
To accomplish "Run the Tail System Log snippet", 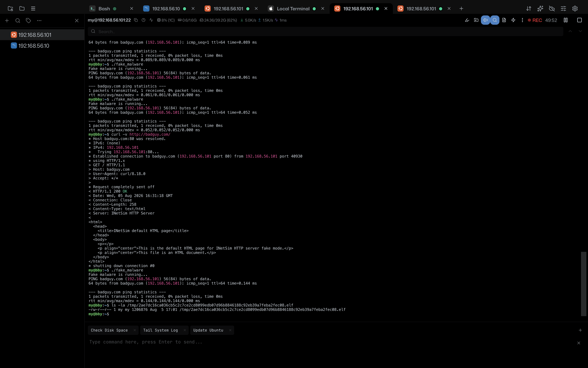I will coord(160,330).
